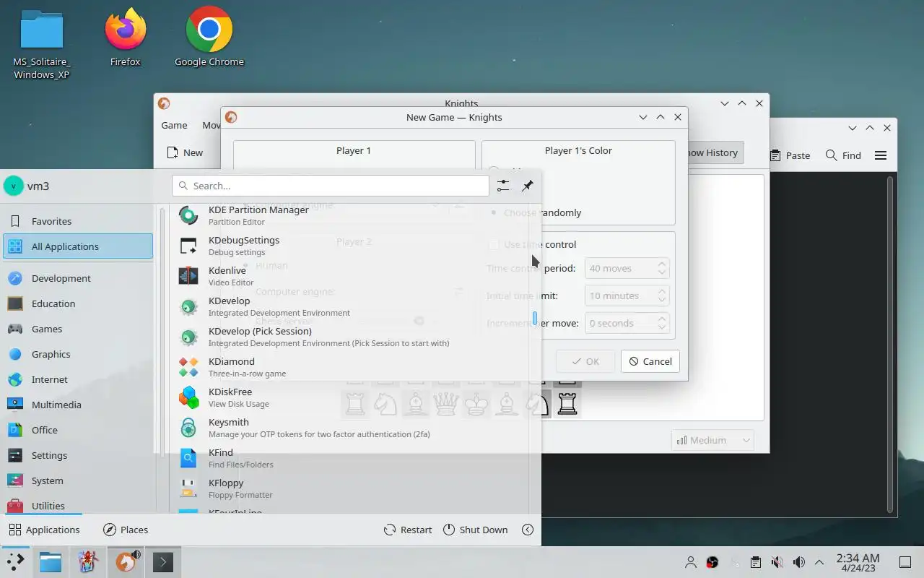Screen dimensions: 924x578
Task: Switch to Knights chess taskbar entry
Action: tap(126, 561)
